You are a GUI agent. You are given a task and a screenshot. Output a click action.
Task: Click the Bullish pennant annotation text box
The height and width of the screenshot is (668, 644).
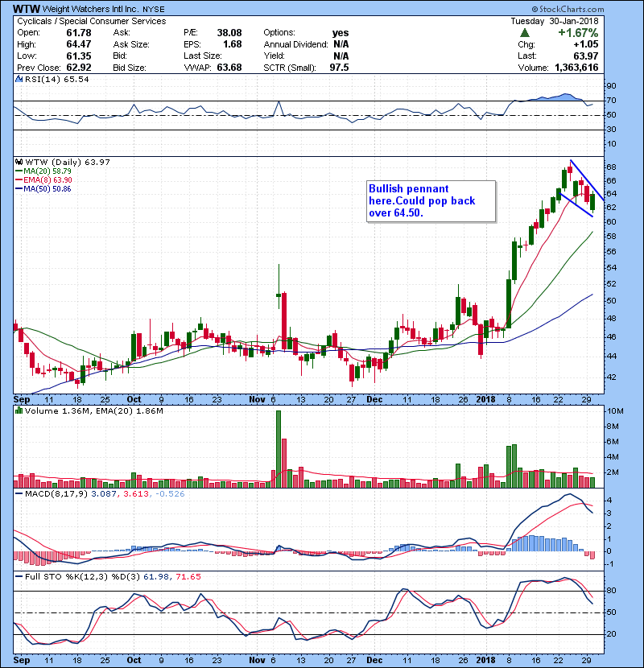431,201
